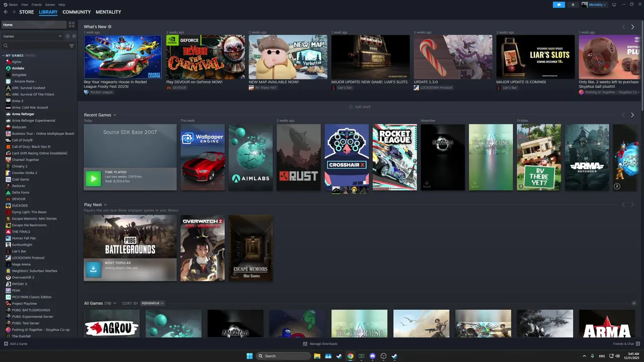
Task: Open Wallpaper Engine in Recent Games
Action: pos(203,157)
